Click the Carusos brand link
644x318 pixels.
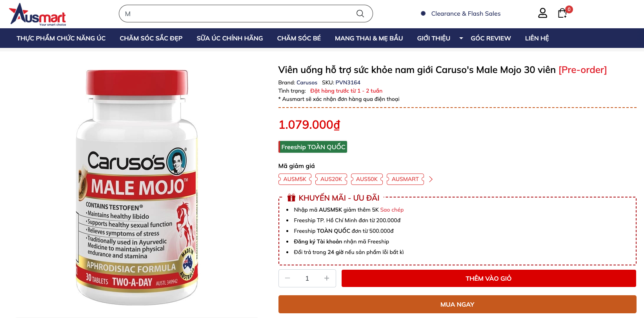pos(307,82)
